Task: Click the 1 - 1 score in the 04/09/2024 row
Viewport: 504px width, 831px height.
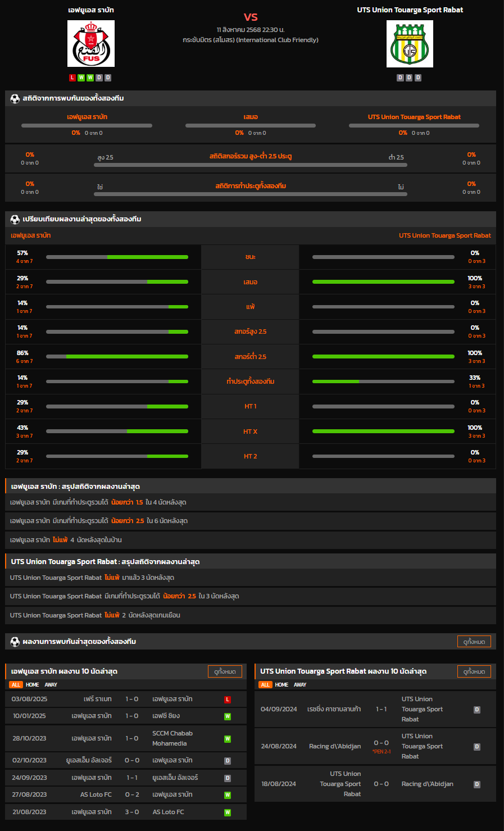Action: pyautogui.click(x=382, y=710)
